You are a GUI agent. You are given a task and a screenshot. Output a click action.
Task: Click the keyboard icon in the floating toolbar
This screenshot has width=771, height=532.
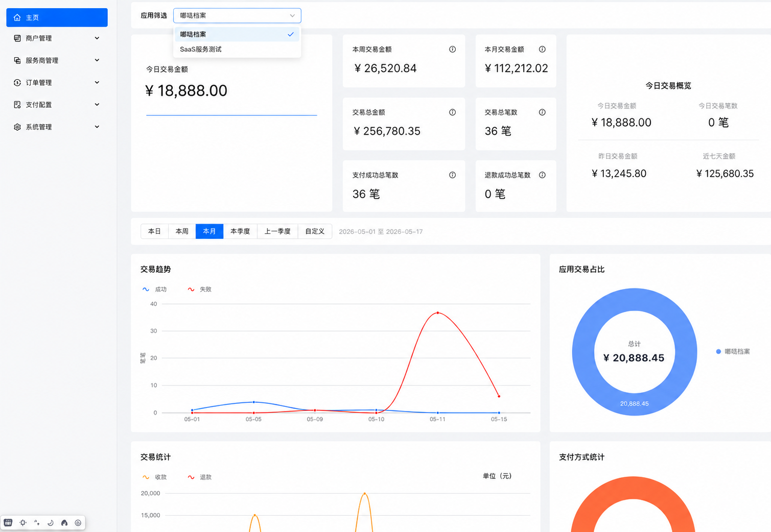pyautogui.click(x=8, y=523)
